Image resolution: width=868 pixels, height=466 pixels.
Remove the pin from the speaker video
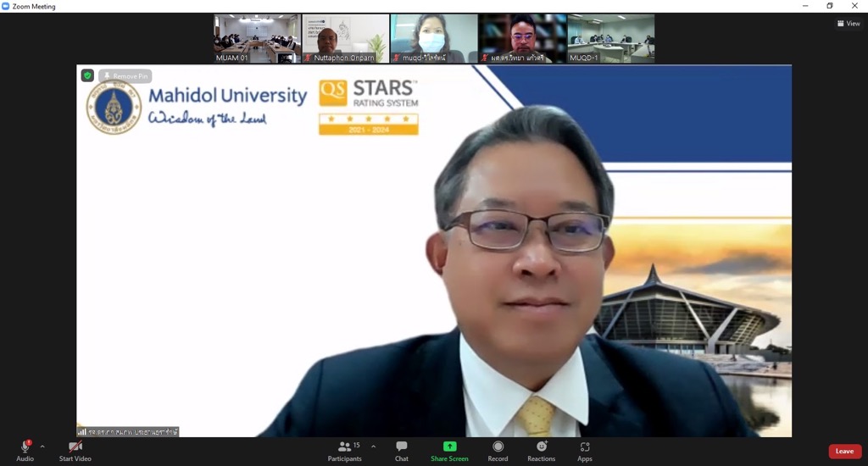click(x=125, y=75)
